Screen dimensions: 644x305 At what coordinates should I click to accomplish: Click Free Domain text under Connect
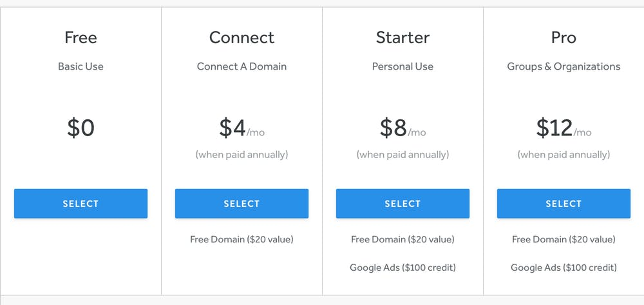[x=241, y=239]
